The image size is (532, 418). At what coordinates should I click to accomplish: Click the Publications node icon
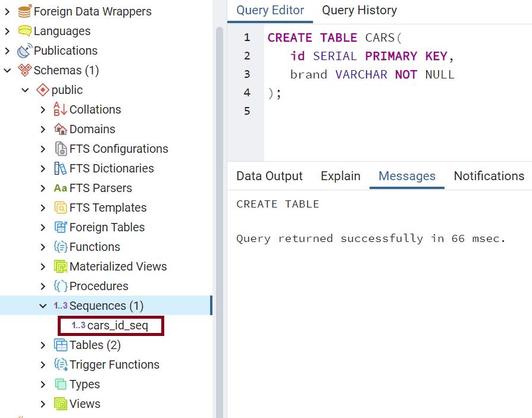(x=24, y=51)
